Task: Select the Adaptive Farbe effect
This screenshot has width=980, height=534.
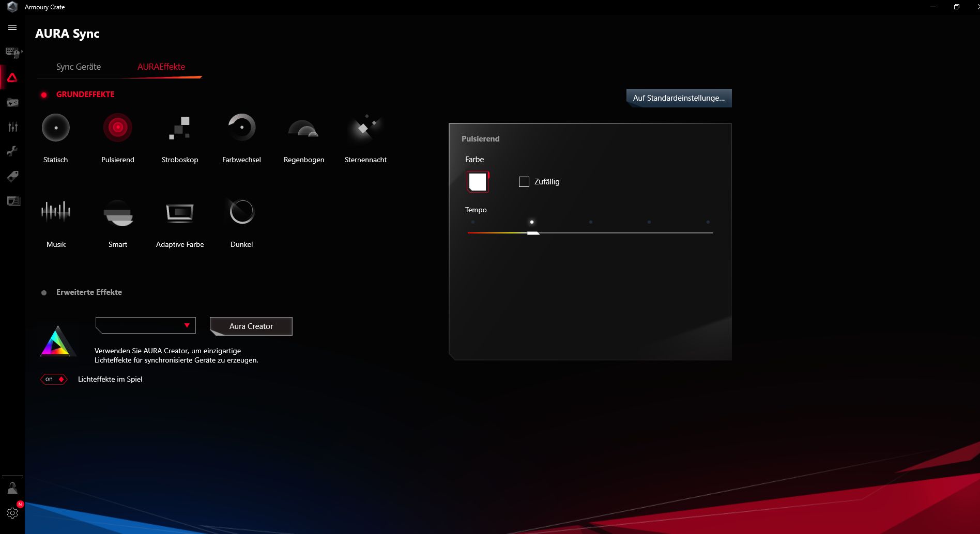Action: click(179, 212)
